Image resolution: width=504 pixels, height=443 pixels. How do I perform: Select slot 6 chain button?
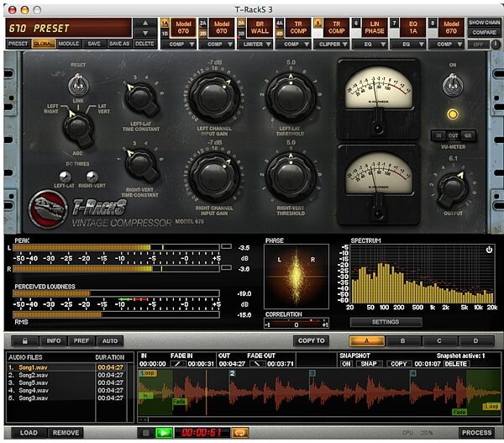(356, 24)
